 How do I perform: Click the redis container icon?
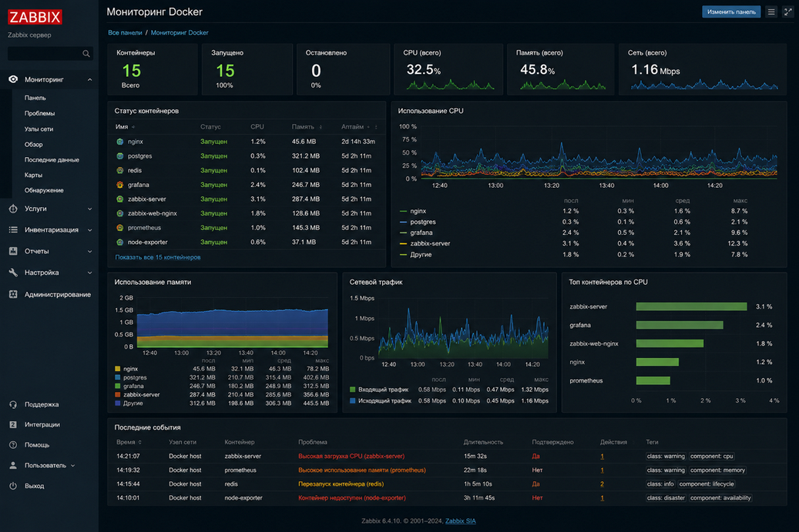pos(119,171)
